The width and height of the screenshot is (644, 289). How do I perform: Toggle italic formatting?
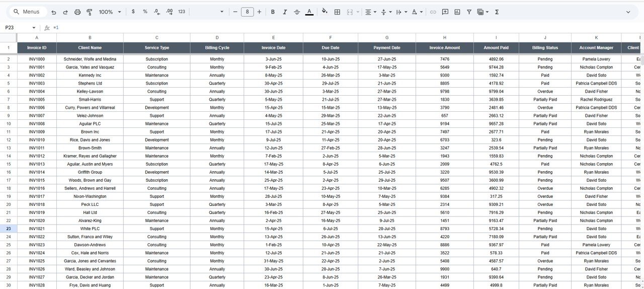coord(285,12)
